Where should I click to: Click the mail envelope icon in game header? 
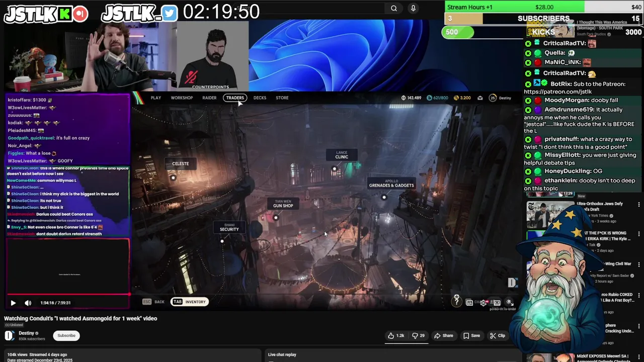(x=480, y=98)
